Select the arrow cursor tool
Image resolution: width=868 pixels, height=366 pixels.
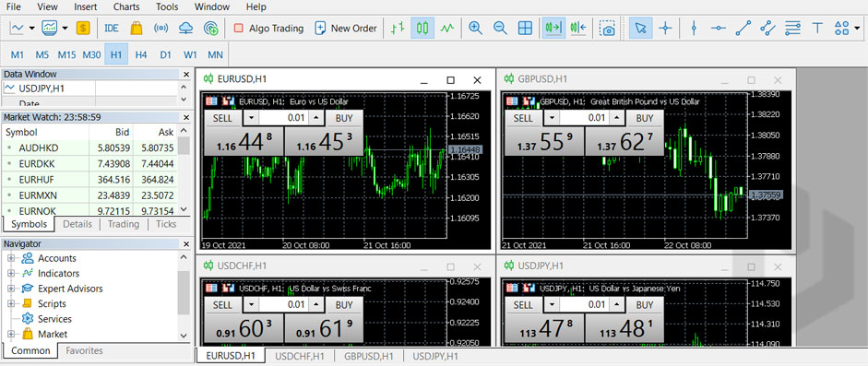[641, 28]
